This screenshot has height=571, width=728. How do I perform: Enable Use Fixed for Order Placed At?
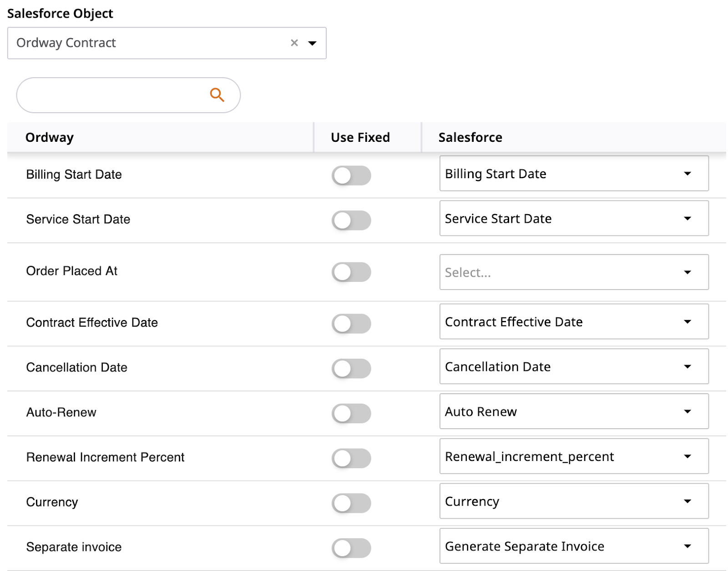351,272
